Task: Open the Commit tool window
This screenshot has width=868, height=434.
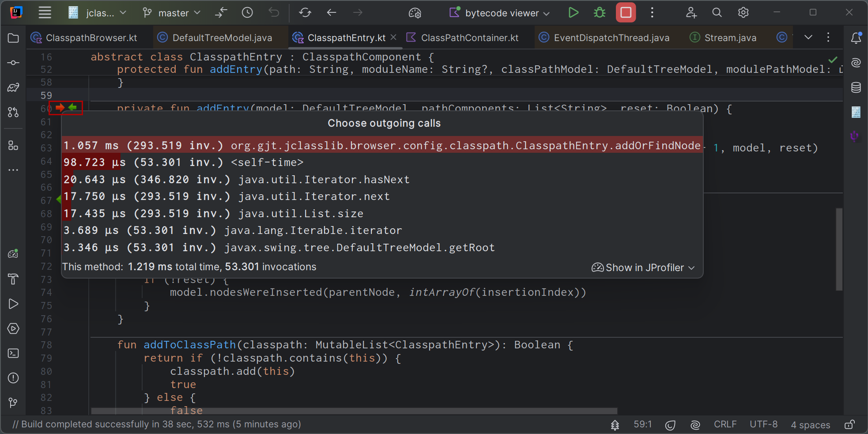Action: pos(13,63)
